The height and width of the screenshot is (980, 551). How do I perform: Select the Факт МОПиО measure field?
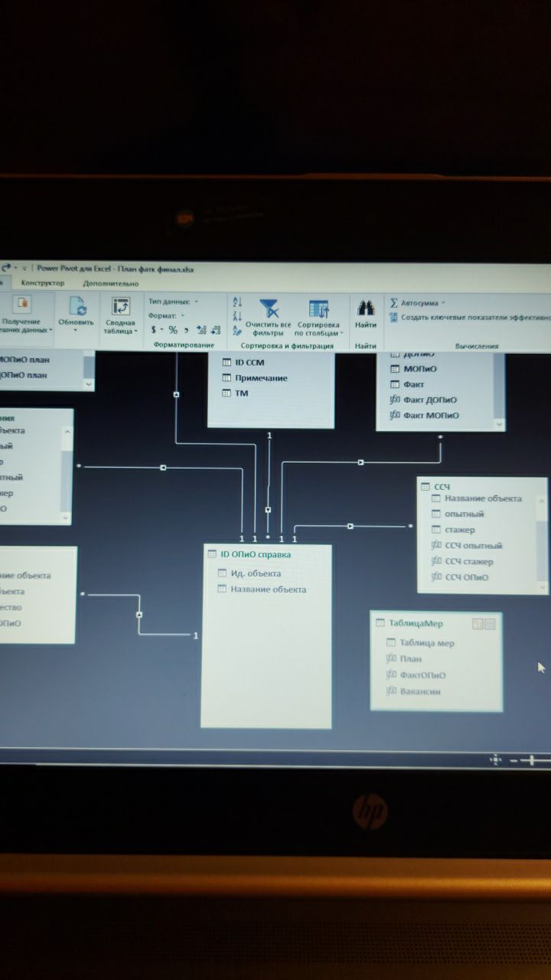425,415
